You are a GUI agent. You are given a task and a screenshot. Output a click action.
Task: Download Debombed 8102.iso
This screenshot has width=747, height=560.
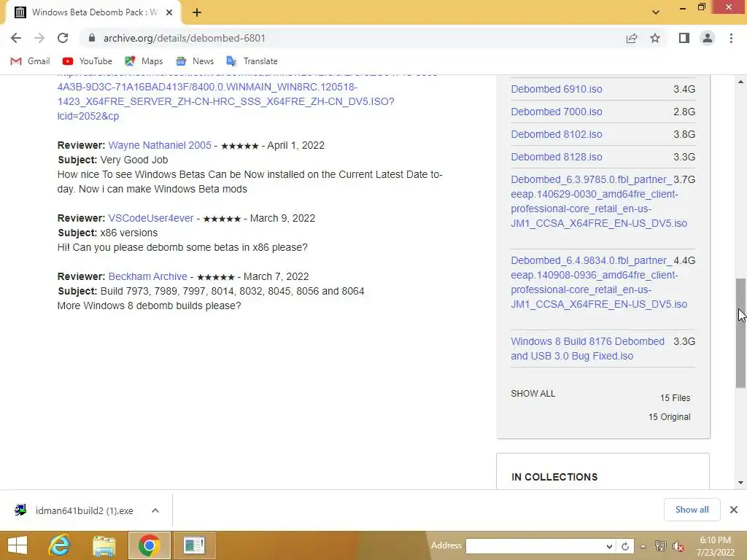(557, 134)
